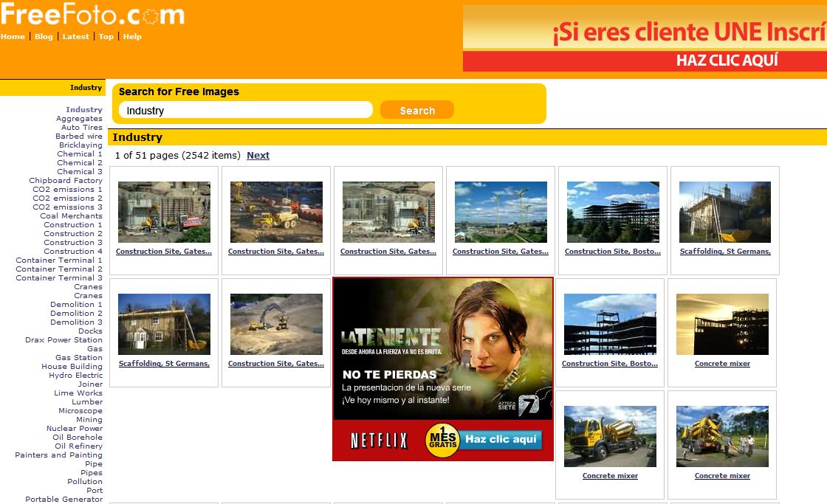827x504 pixels.
Task: Open the Demolition 1 category
Action: coord(77,304)
